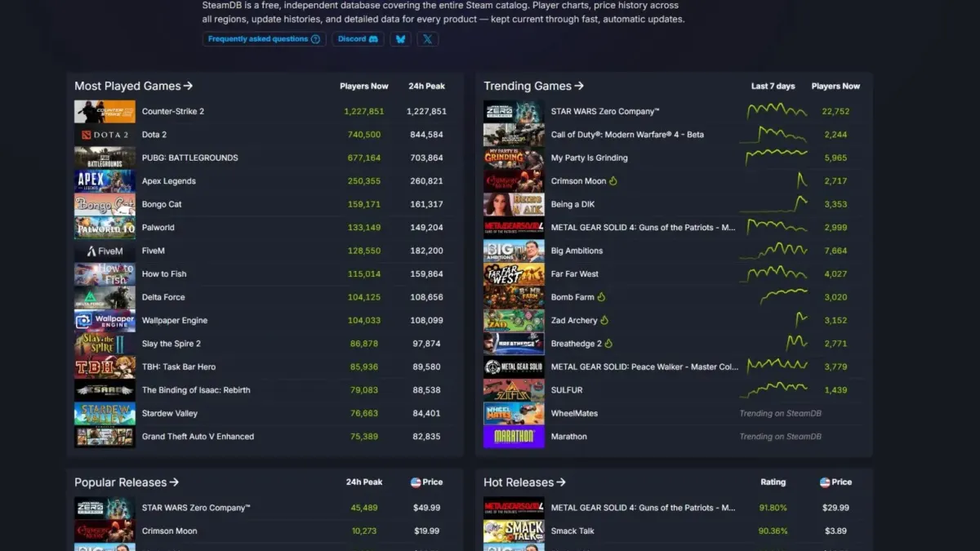
Task: Click the Zad Archery game thumbnail
Action: [x=514, y=321]
